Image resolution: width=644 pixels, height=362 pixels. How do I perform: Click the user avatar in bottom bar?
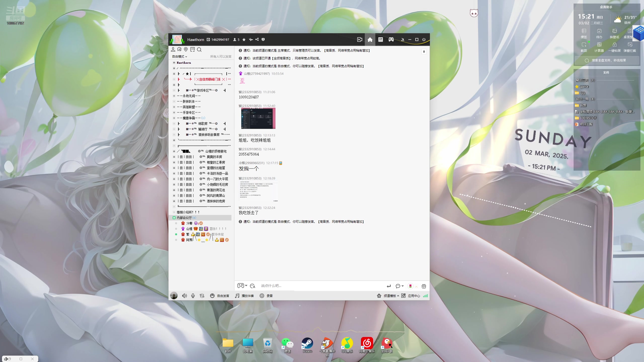point(174,295)
